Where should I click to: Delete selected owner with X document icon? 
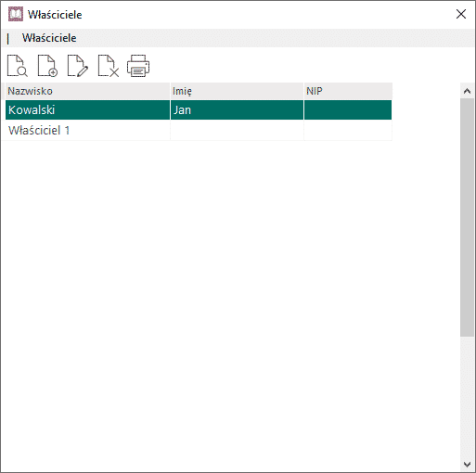[109, 66]
